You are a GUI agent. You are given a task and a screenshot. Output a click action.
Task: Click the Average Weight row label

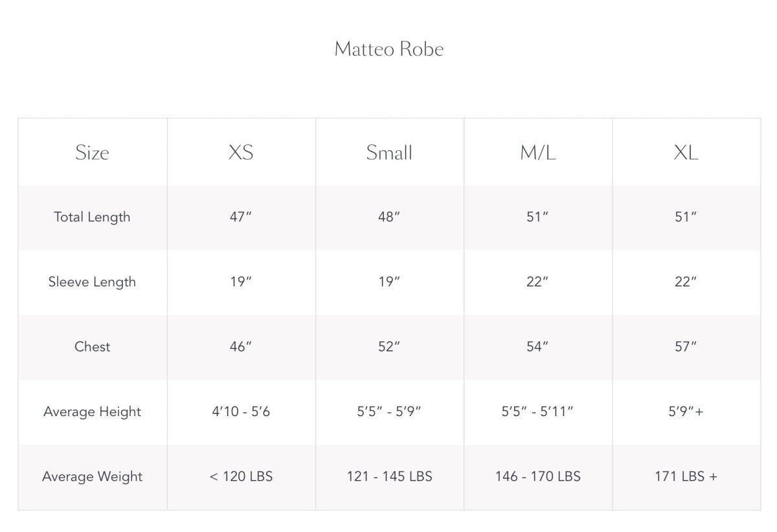tap(92, 477)
